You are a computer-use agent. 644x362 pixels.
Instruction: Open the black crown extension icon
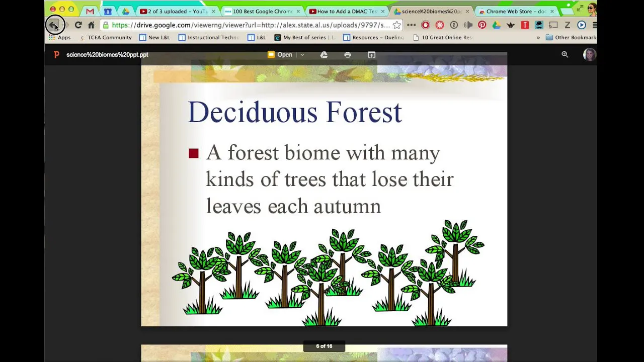[510, 25]
